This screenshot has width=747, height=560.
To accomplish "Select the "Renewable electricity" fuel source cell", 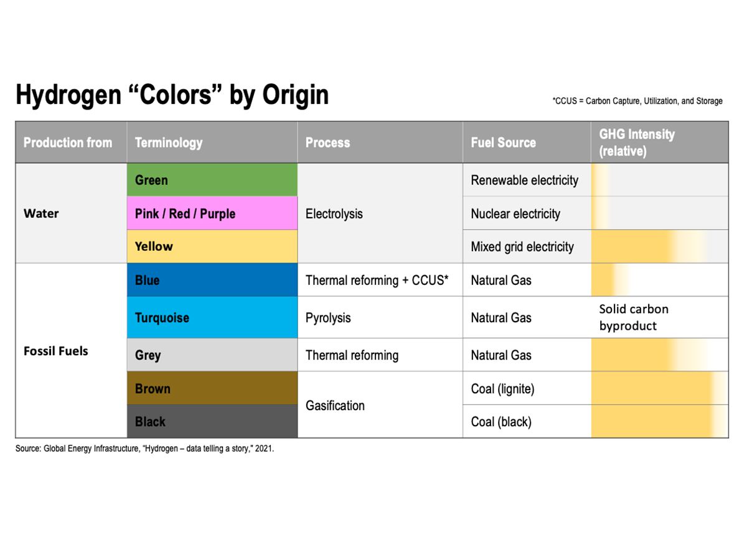I will click(524, 180).
